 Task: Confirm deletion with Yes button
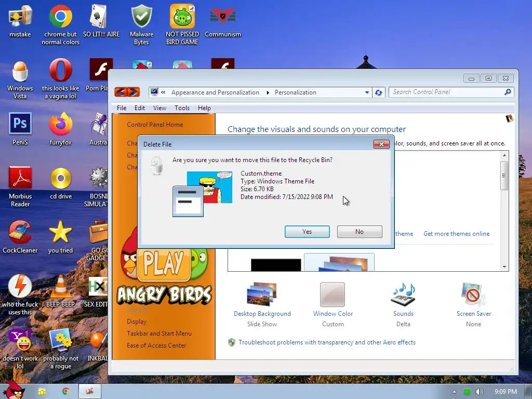pos(307,231)
